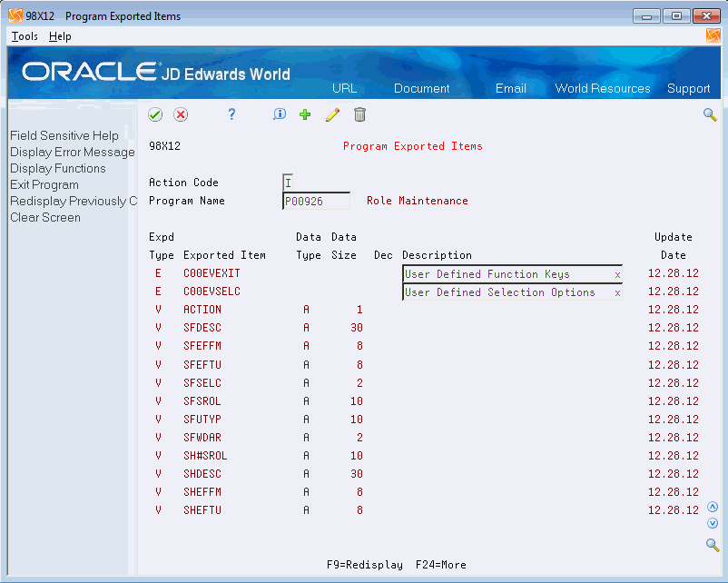Select Display Functions in sidebar
Viewport: 728px width, 583px height.
pos(58,168)
